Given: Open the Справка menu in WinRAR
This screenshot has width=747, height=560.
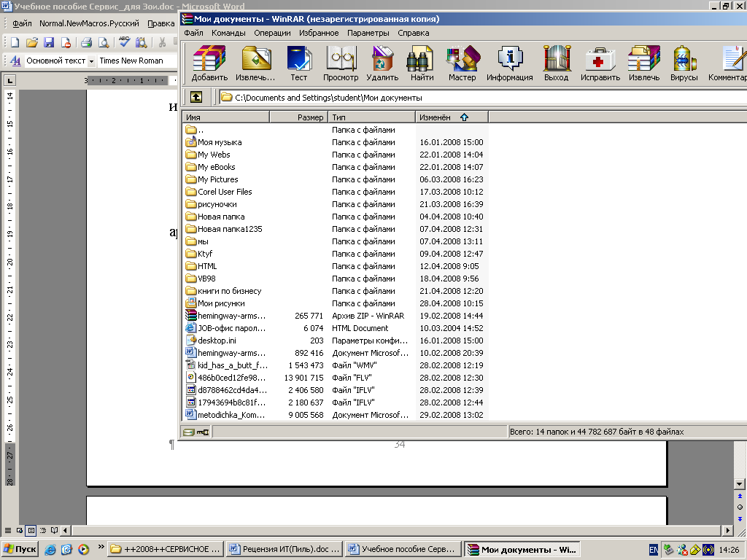Looking at the screenshot, I should tap(413, 33).
